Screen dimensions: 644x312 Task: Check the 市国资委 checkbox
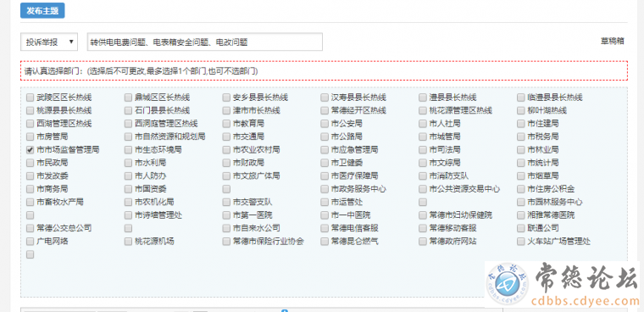click(128, 189)
